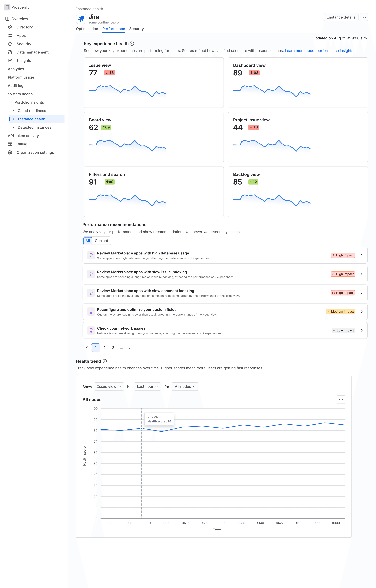Image resolution: width=376 pixels, height=588 pixels.
Task: Click the Overview layout icon
Action: click(7, 19)
